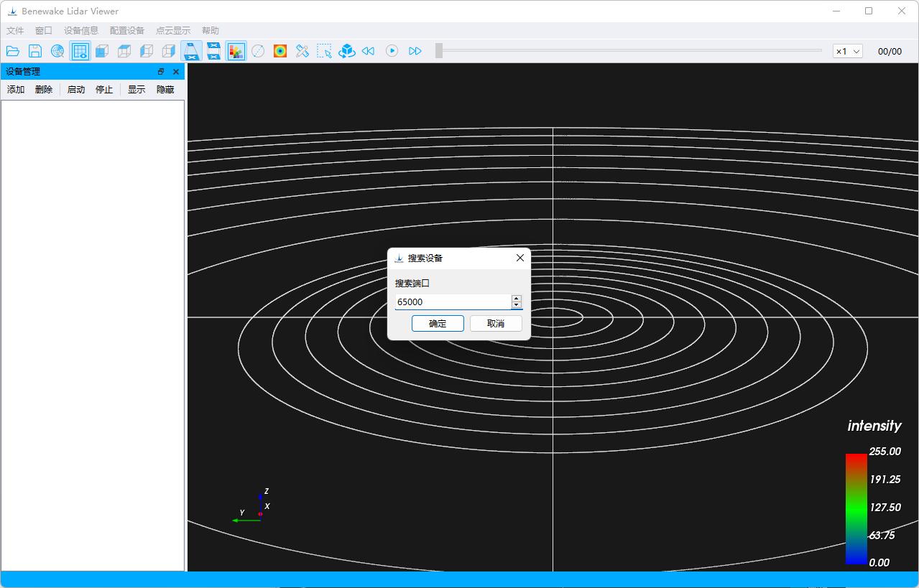Toggle the perspective projection view icon
Screen dimensions: 919x588
tap(191, 51)
